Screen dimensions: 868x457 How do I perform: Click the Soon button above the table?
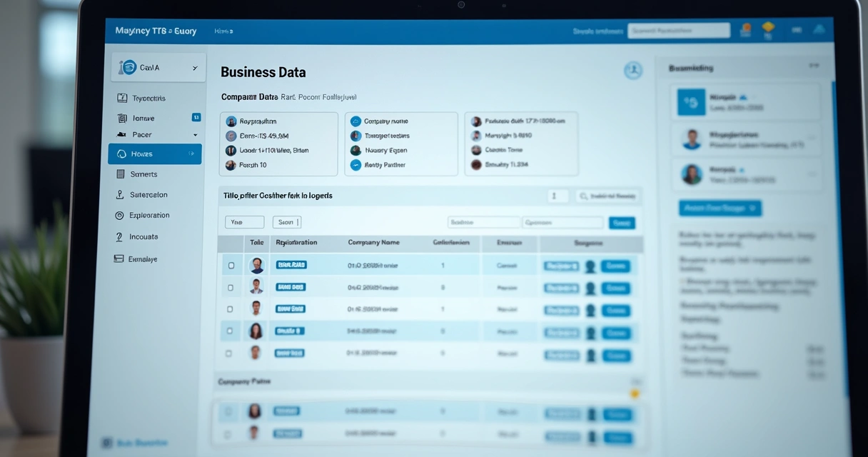pyautogui.click(x=287, y=222)
